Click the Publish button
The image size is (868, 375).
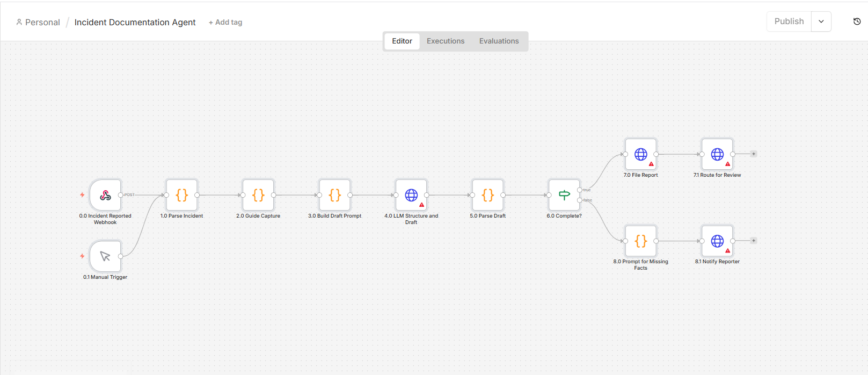click(789, 21)
